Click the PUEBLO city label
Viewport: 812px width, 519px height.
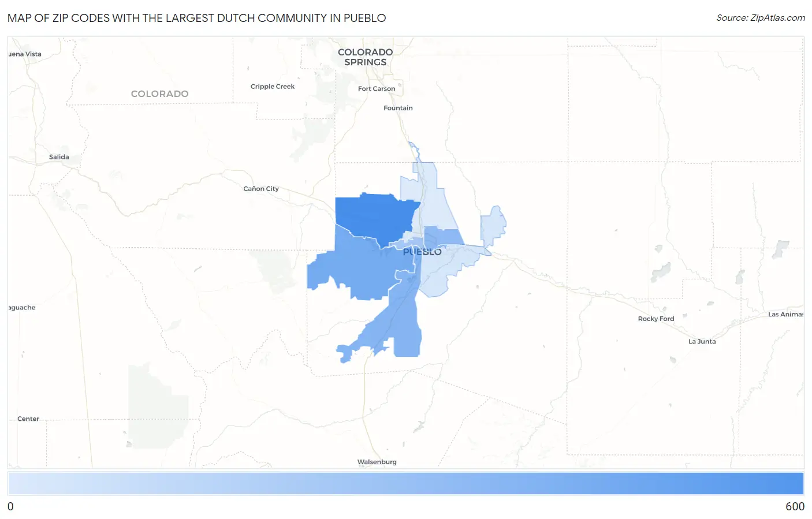tap(422, 252)
